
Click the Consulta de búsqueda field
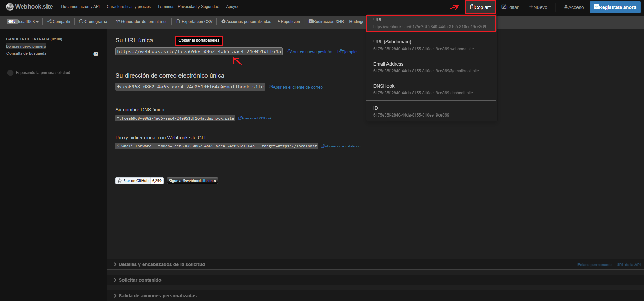[x=48, y=54]
